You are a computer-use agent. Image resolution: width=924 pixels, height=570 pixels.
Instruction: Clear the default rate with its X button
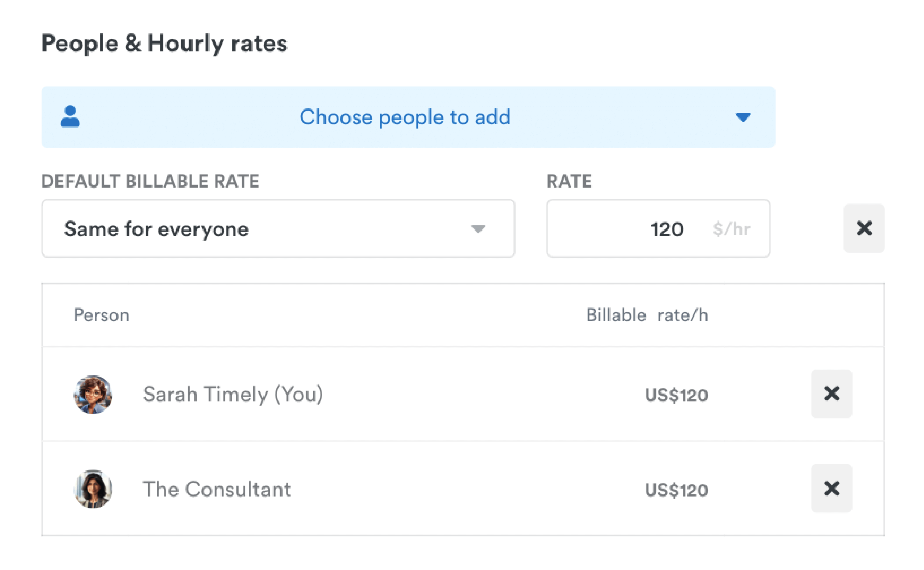pos(864,228)
